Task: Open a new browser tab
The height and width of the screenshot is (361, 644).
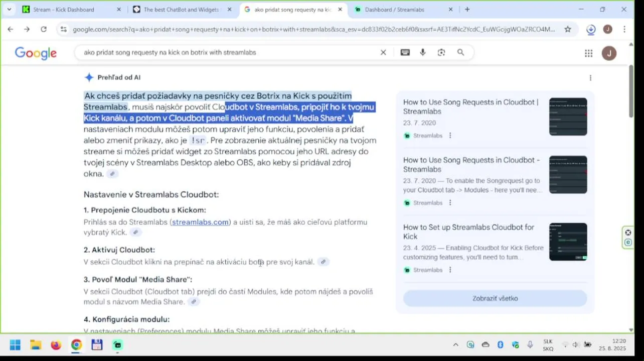Action: [x=467, y=10]
